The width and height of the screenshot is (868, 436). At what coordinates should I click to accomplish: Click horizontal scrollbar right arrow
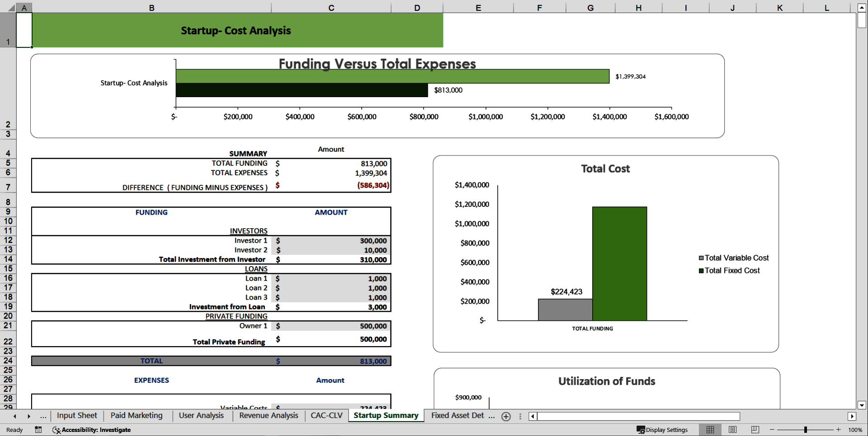[x=852, y=416]
